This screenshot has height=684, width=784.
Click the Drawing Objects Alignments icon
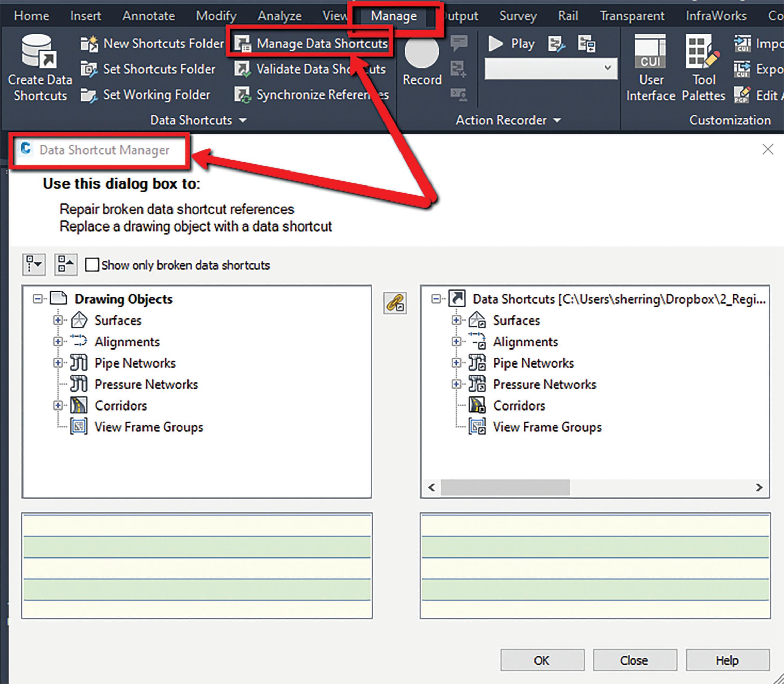[x=79, y=341]
